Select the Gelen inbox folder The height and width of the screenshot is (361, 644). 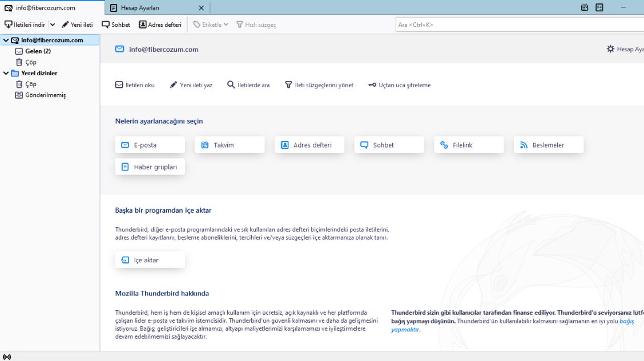[38, 51]
